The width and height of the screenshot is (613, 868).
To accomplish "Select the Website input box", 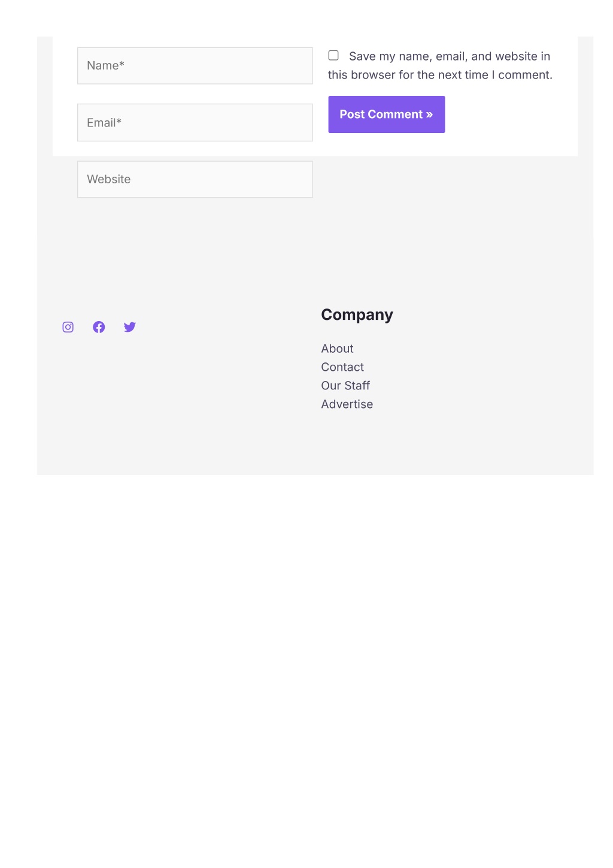I will pyautogui.click(x=195, y=179).
